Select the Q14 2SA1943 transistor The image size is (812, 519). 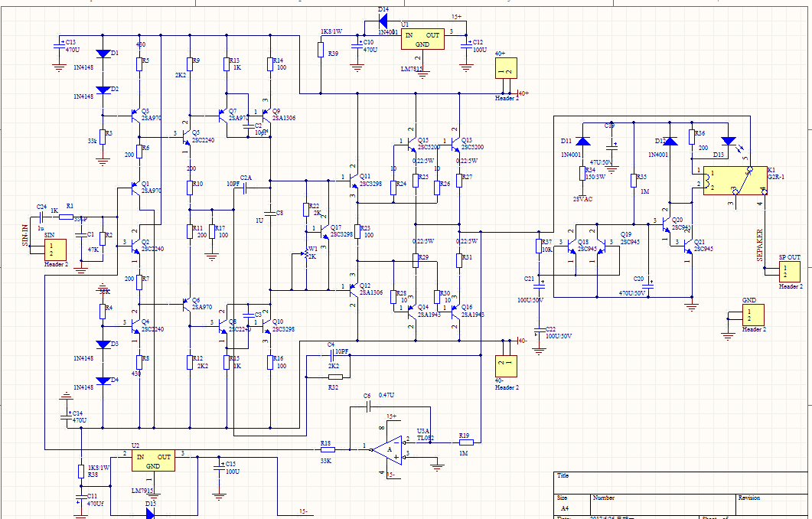point(411,311)
